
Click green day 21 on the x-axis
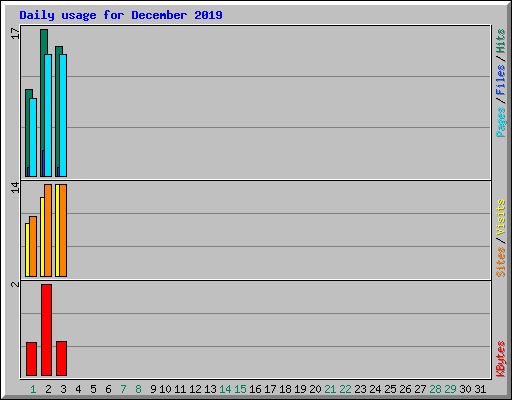click(x=330, y=389)
